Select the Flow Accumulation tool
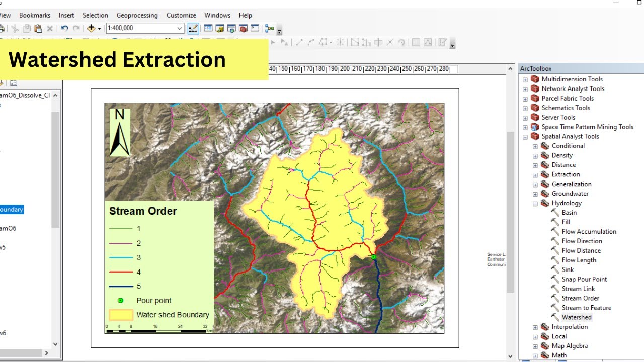The height and width of the screenshot is (362, 644). pos(589,231)
